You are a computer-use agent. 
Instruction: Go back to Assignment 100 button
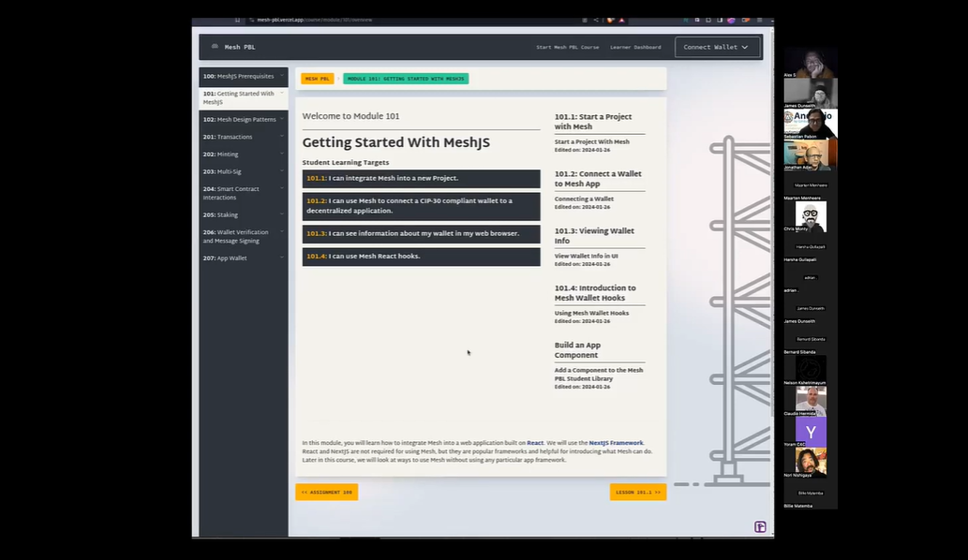click(326, 492)
